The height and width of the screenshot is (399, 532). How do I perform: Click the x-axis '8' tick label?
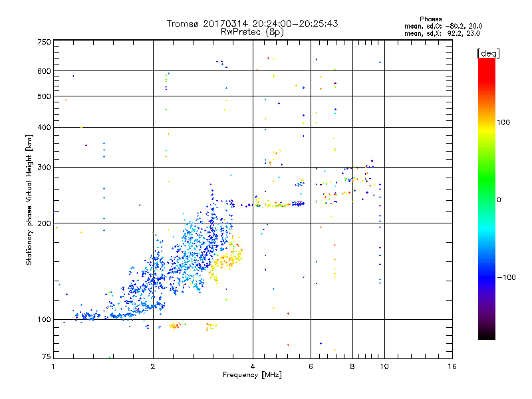pyautogui.click(x=352, y=366)
